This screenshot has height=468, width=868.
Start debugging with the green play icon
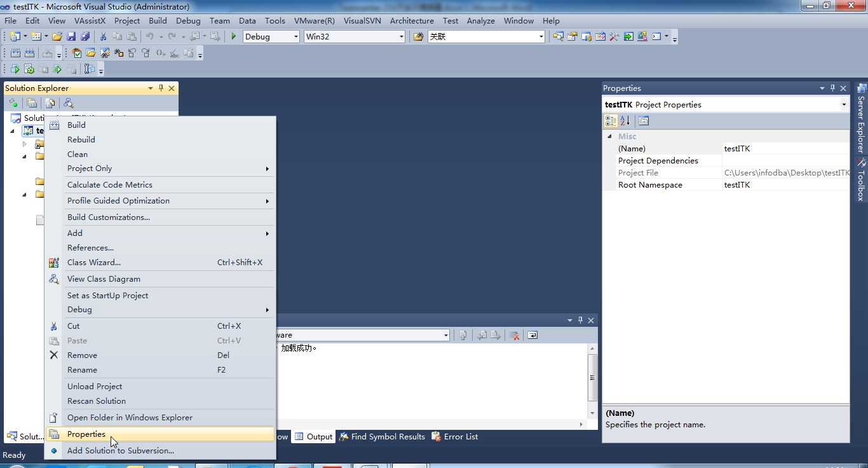pos(233,37)
